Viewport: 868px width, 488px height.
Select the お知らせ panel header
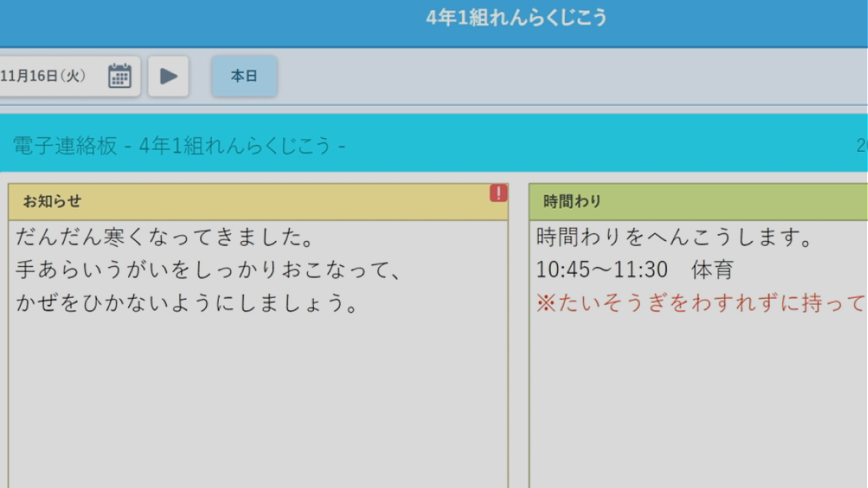pos(52,202)
